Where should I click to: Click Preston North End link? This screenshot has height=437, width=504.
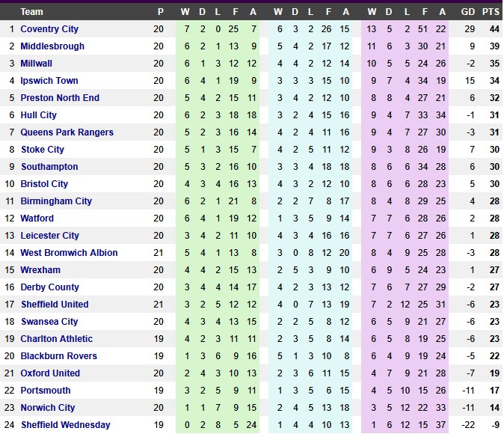pyautogui.click(x=59, y=98)
